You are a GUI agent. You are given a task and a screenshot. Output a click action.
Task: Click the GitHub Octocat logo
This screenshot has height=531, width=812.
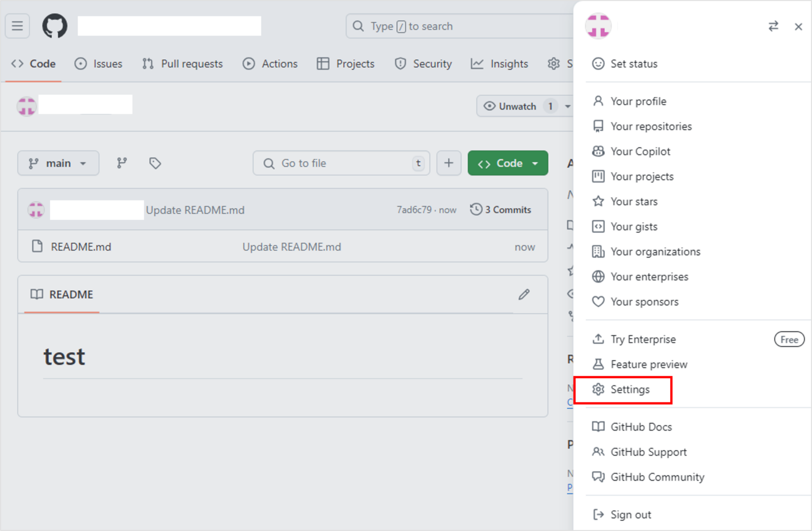(x=55, y=26)
